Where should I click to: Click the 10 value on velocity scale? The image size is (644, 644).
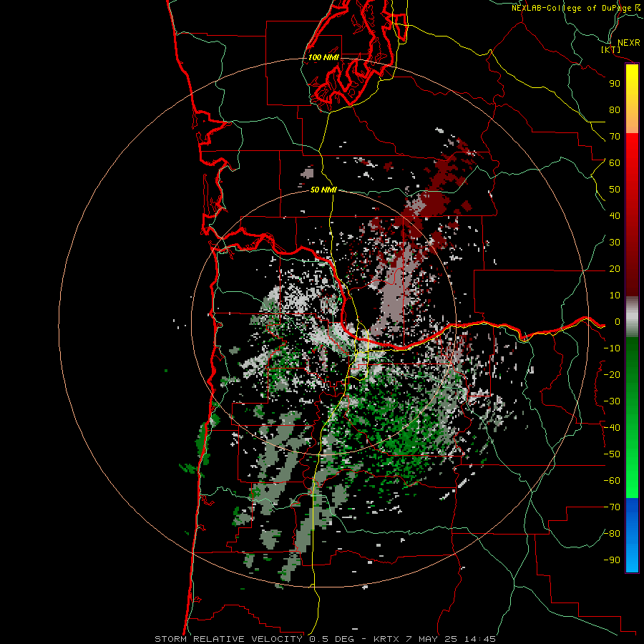click(615, 296)
